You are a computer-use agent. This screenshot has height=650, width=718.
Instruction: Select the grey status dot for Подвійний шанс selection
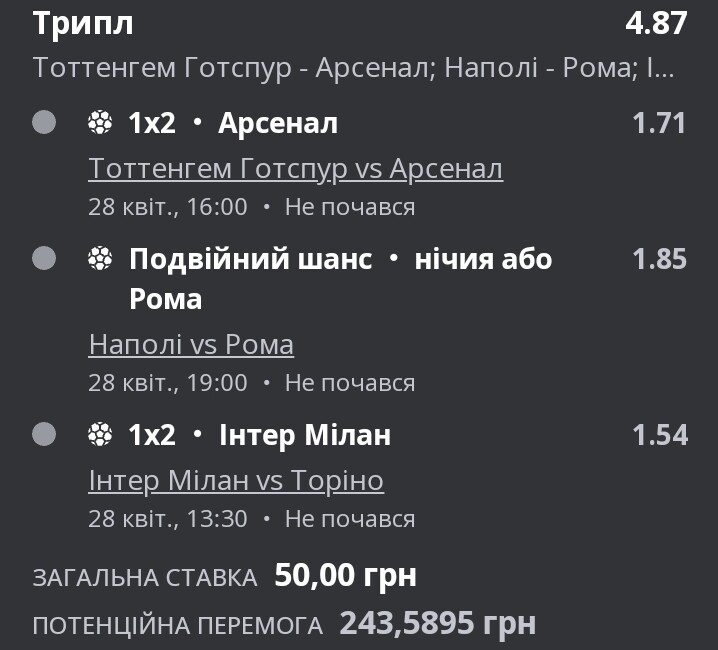(44, 258)
